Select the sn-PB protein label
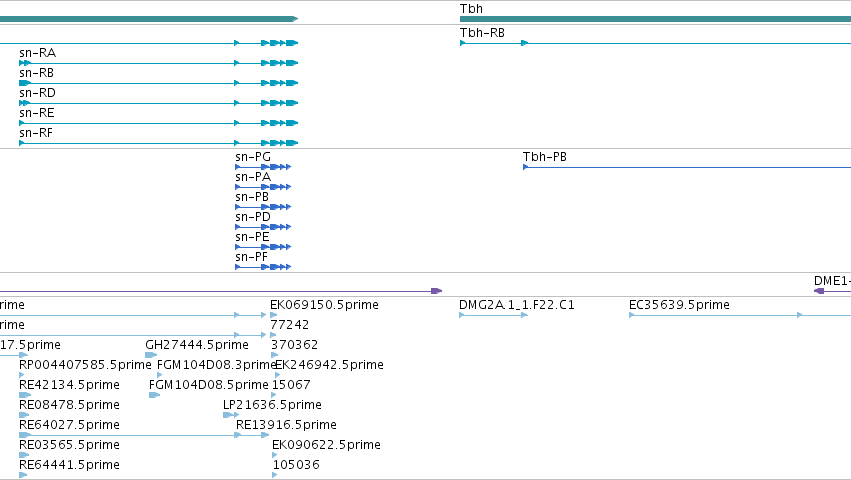851x480 pixels. 252,197
